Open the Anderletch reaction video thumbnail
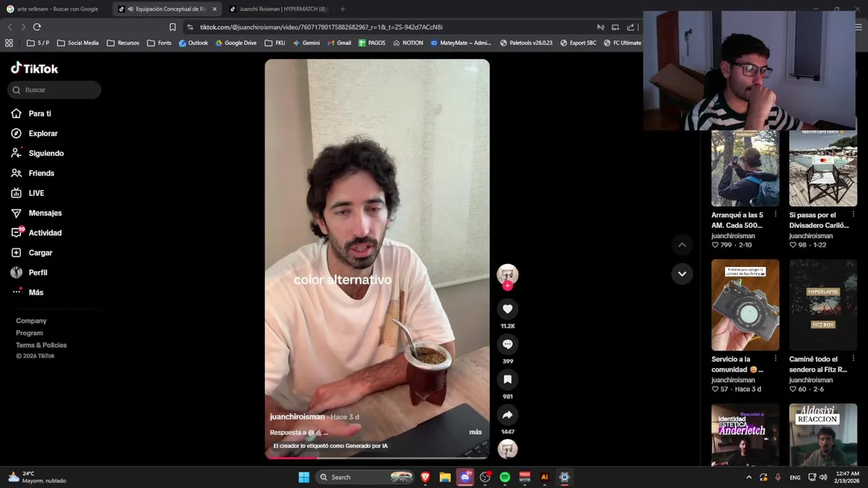 tap(745, 434)
